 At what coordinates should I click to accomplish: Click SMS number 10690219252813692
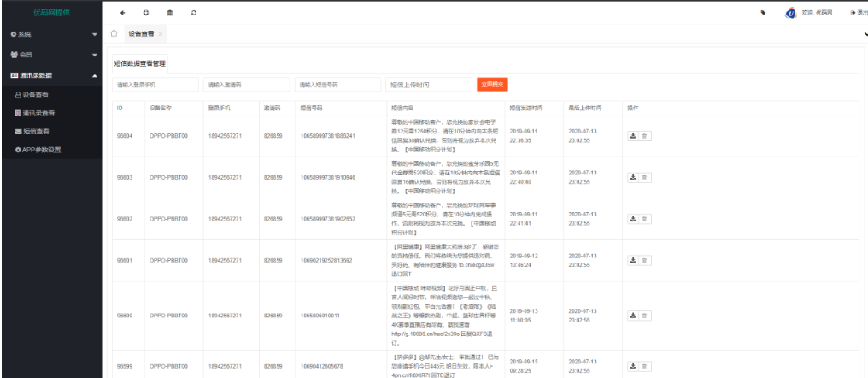(x=326, y=261)
